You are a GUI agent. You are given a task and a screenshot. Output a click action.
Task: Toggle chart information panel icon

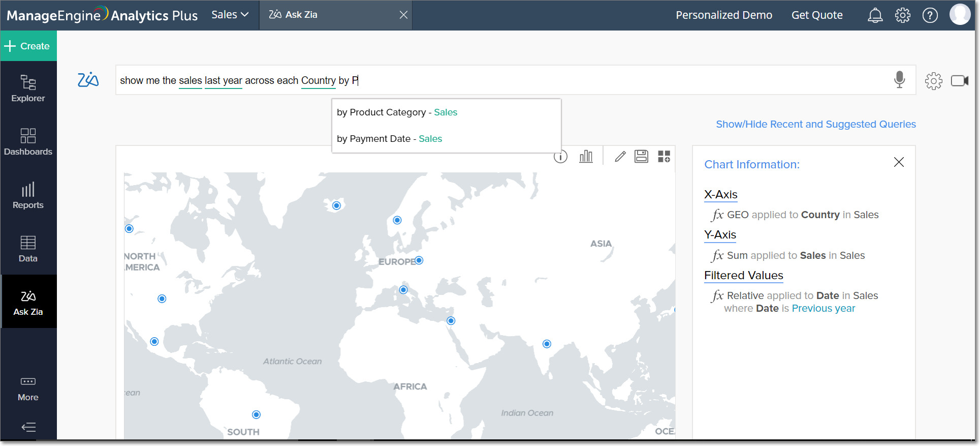click(560, 157)
